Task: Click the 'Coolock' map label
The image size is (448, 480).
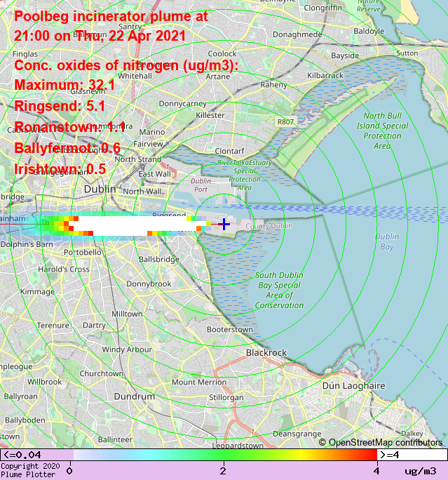Action: 222,54
